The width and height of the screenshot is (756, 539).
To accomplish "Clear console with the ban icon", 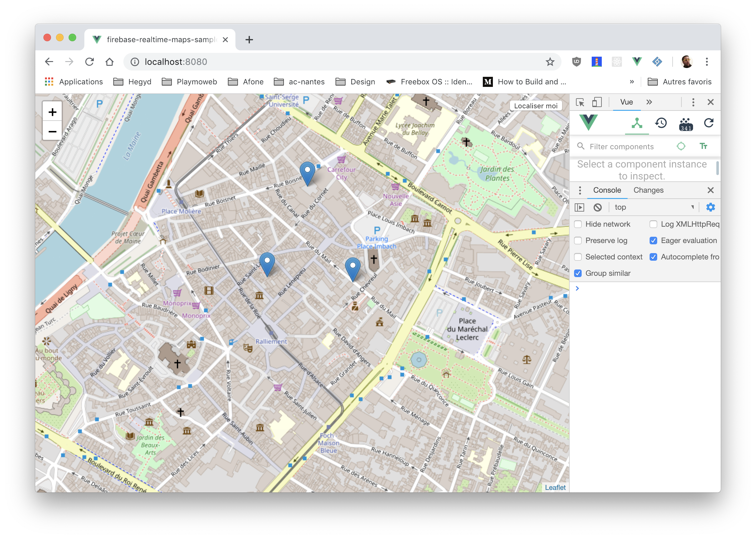I will [x=597, y=207].
